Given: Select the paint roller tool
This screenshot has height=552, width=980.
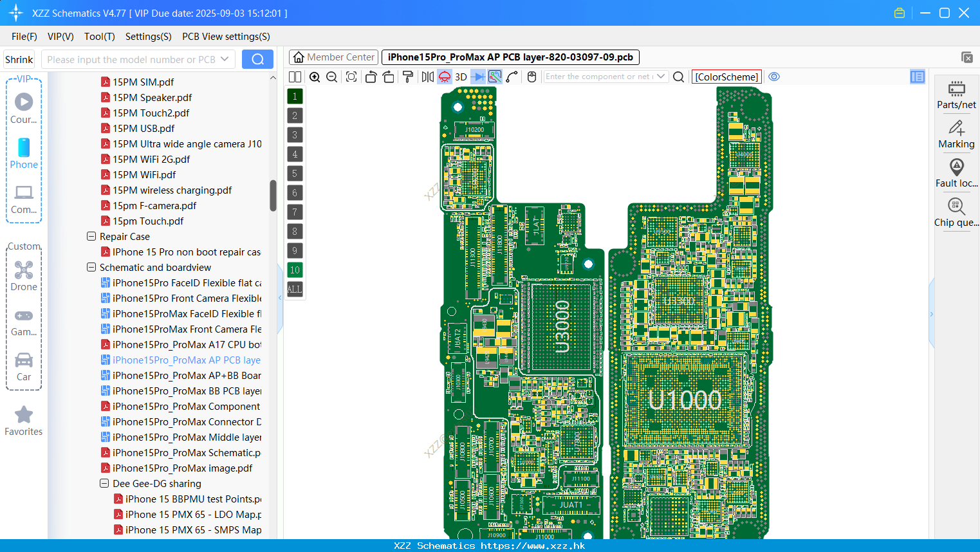Looking at the screenshot, I should click(407, 77).
